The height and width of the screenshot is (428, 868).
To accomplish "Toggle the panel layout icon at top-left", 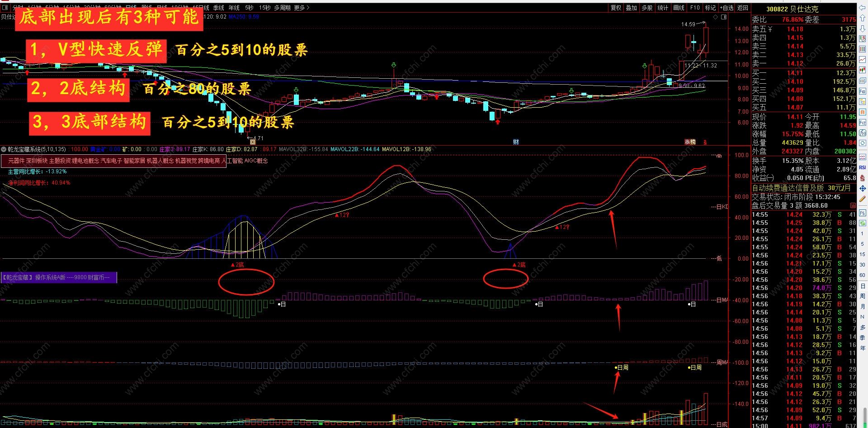I will tap(5, 8).
